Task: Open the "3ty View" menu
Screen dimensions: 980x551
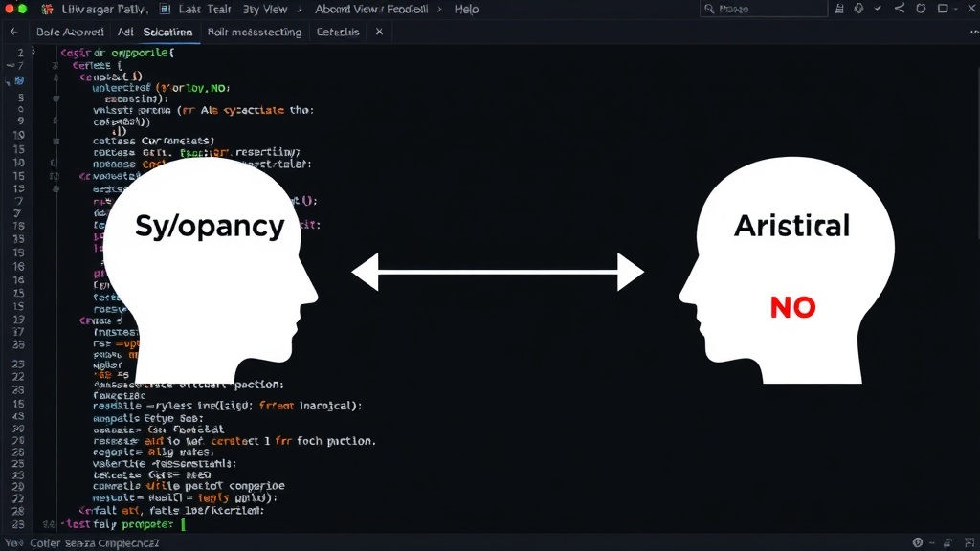Action: (265, 10)
